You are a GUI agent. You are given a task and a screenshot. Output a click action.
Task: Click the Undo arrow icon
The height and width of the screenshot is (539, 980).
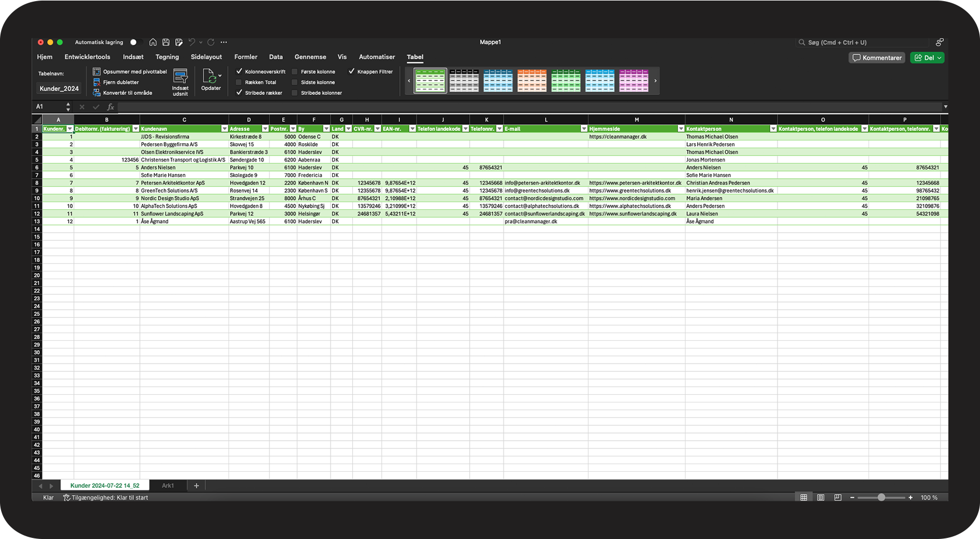[192, 42]
